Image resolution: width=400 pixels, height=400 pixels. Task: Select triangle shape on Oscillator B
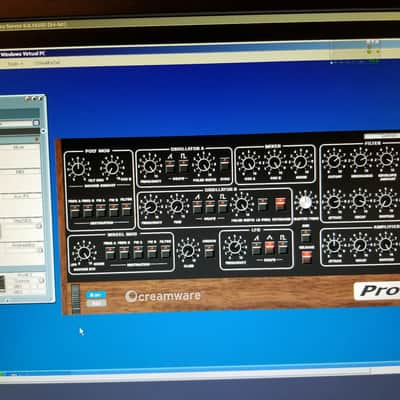pyautogui.click(x=210, y=207)
